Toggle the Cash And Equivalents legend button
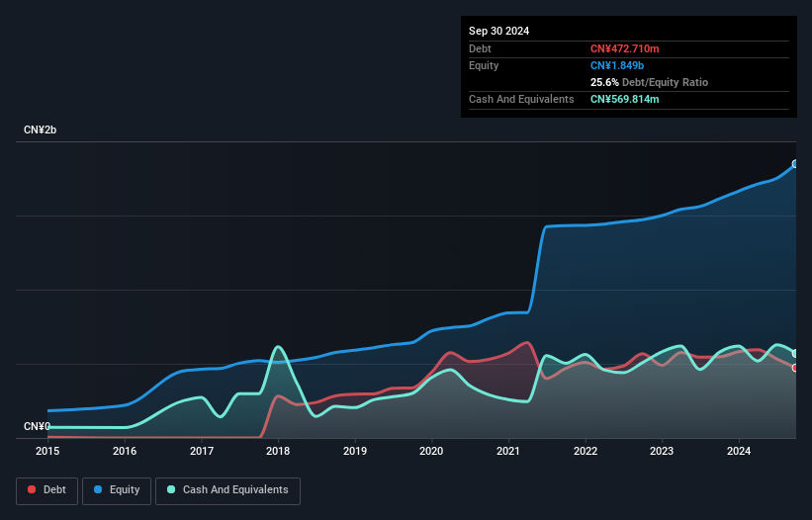The image size is (812, 520). 227,490
